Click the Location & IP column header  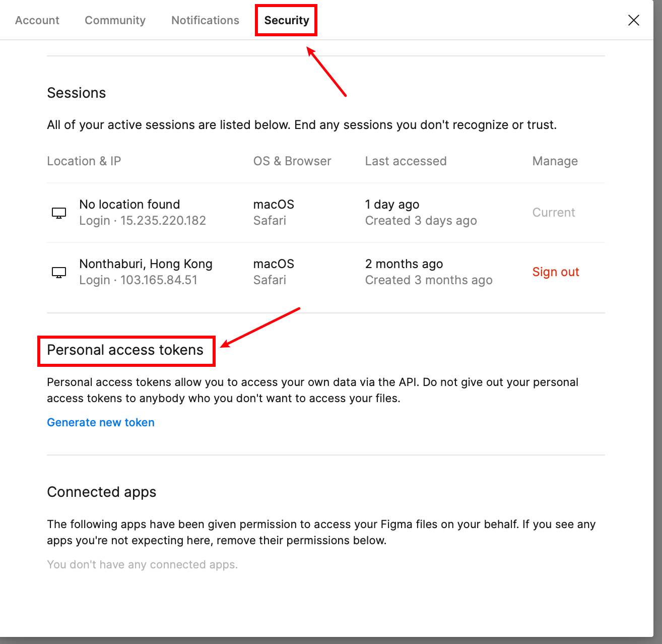point(84,161)
